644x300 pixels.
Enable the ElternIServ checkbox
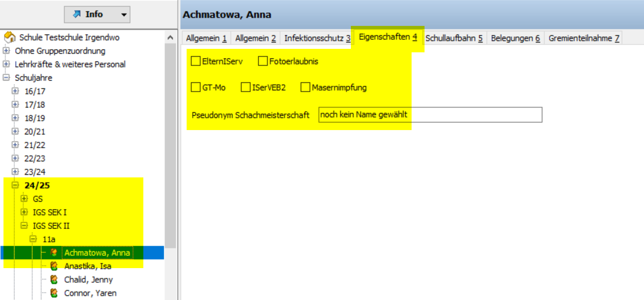point(196,61)
